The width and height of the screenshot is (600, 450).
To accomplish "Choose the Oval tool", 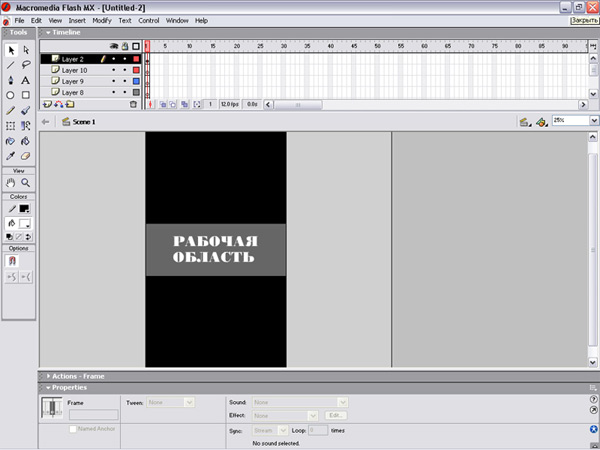I will [x=11, y=95].
